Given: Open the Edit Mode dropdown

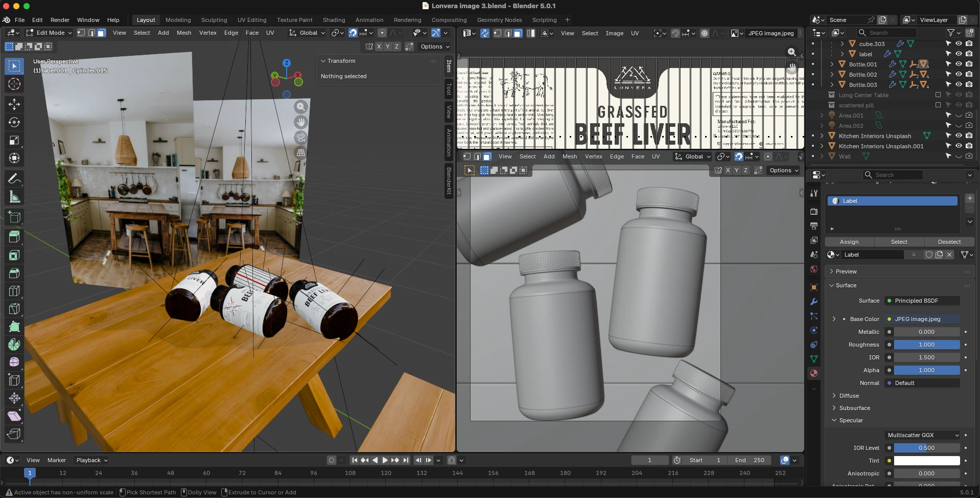Looking at the screenshot, I should coord(50,33).
